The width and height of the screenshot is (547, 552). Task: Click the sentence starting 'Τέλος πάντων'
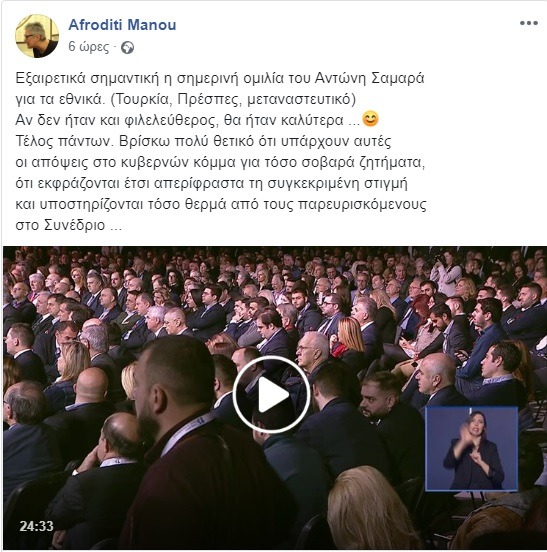pyautogui.click(x=65, y=141)
